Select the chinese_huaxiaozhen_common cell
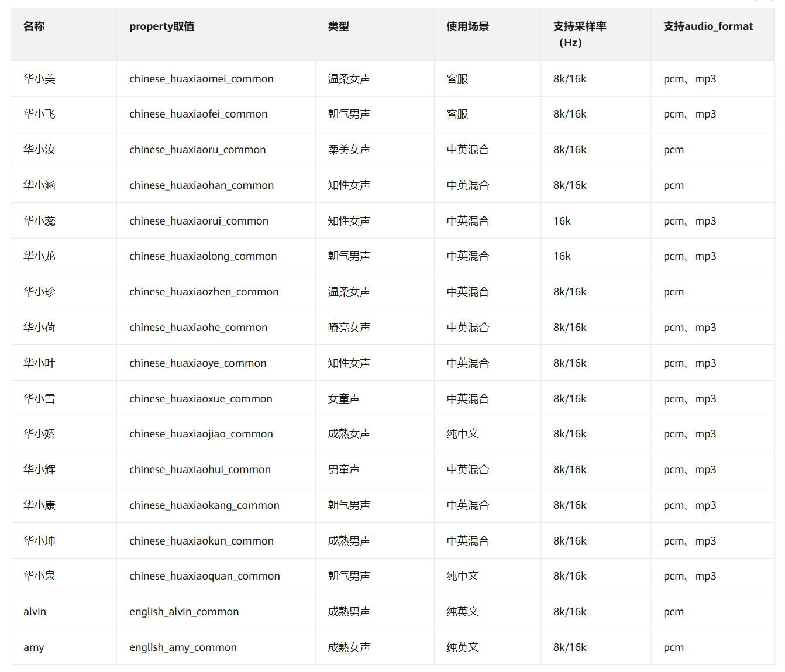Viewport: 785px width, 672px height. click(204, 292)
